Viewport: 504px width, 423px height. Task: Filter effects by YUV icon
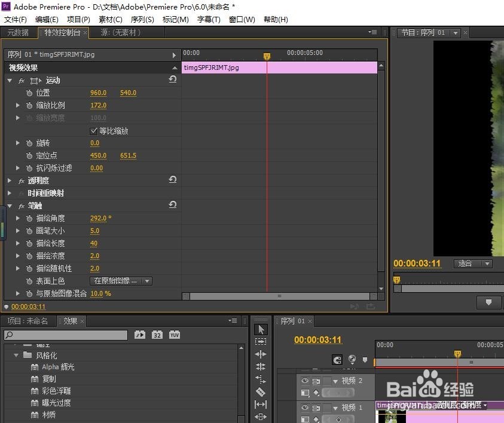point(174,335)
